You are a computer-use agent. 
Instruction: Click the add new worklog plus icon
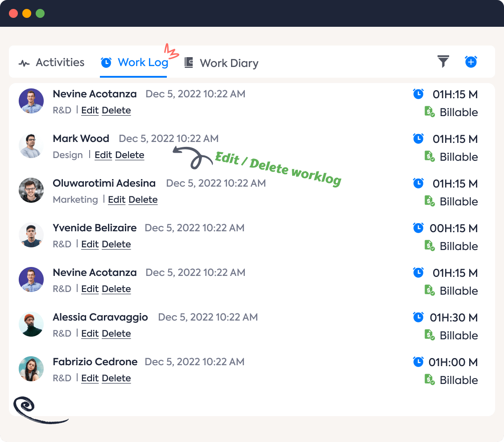(471, 62)
